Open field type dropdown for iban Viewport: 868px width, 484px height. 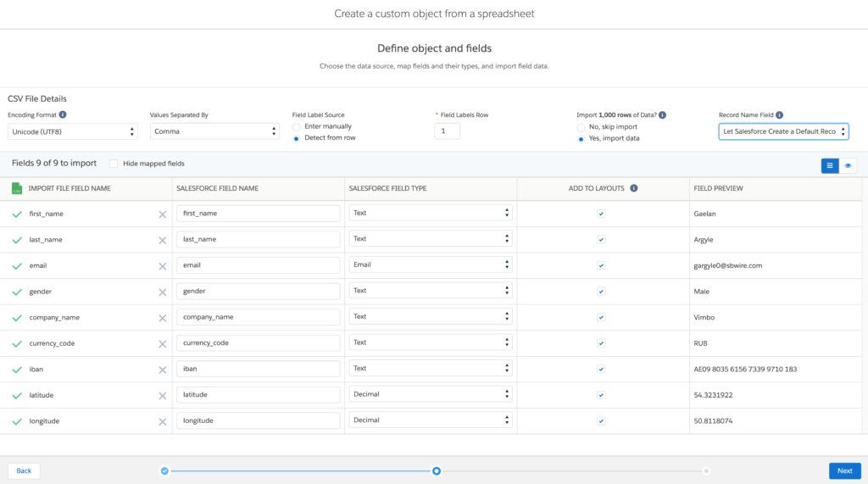click(x=430, y=368)
